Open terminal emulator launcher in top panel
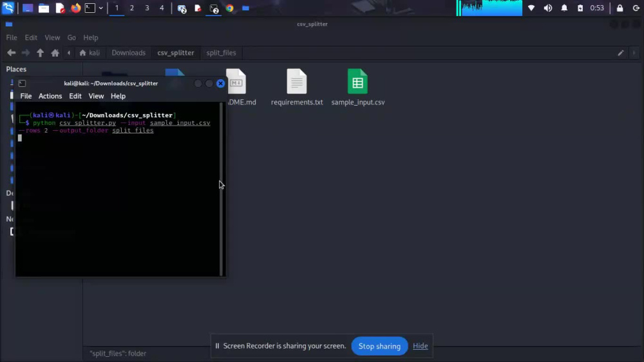The width and height of the screenshot is (644, 362). [x=90, y=8]
